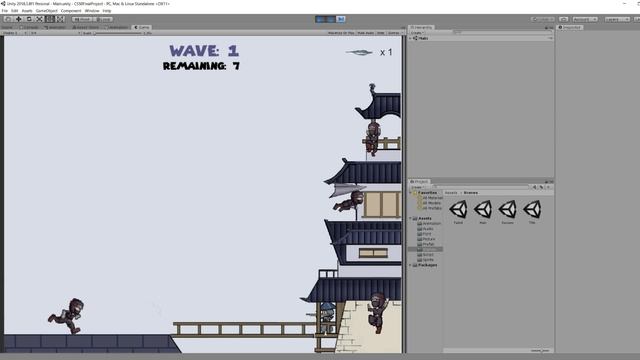Open the File menu

pos(5,11)
